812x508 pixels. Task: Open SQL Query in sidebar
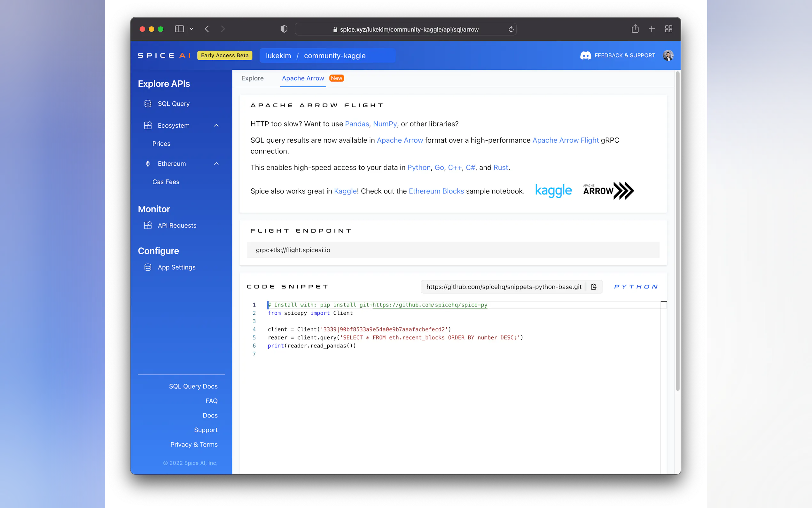tap(174, 104)
